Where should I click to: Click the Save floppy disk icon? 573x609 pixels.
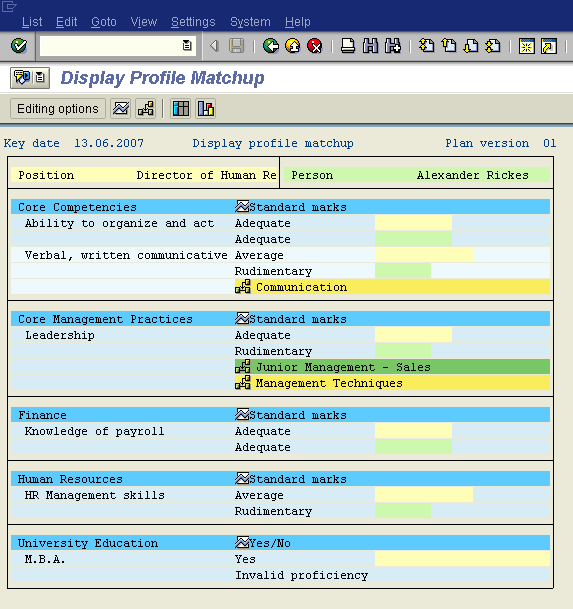point(236,46)
